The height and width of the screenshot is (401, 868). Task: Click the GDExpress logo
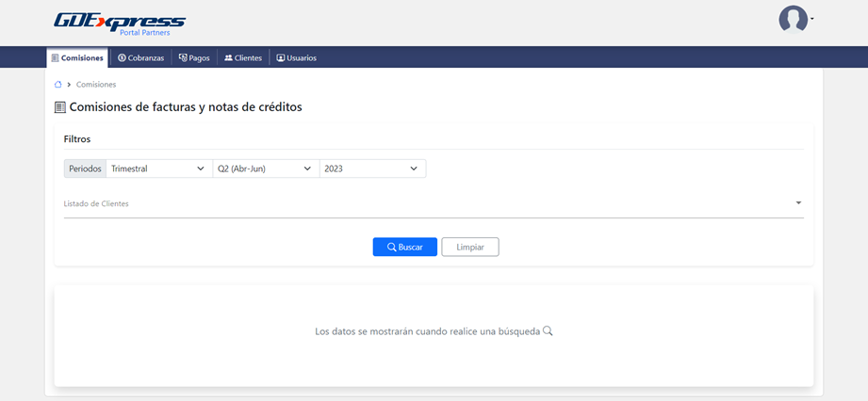(x=119, y=23)
